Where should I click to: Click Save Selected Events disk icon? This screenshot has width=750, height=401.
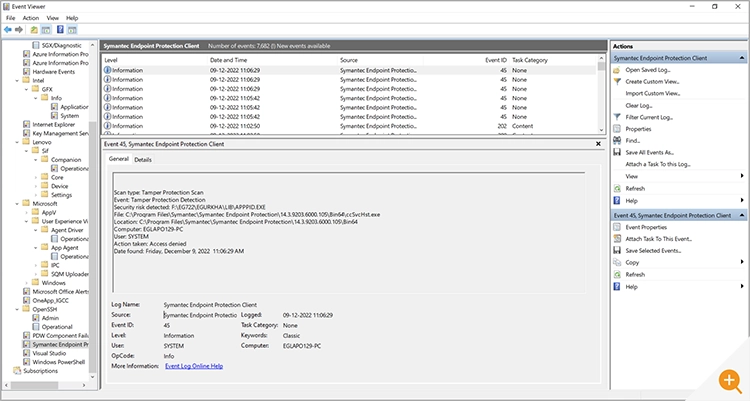pyautogui.click(x=617, y=251)
